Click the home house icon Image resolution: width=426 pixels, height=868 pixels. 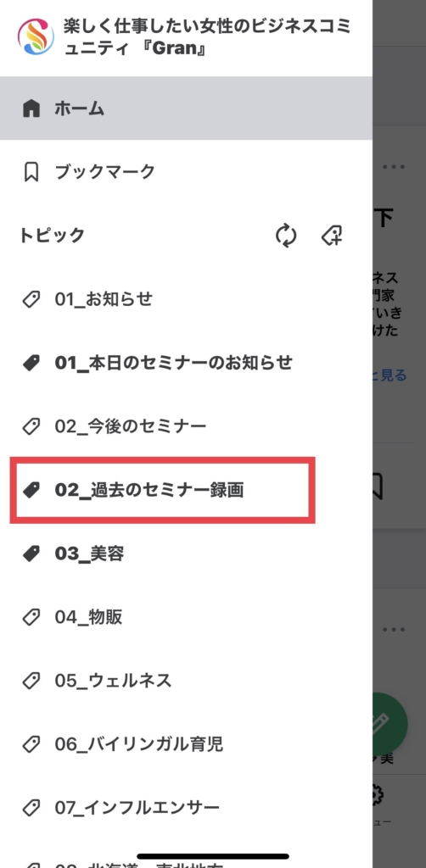click(31, 108)
